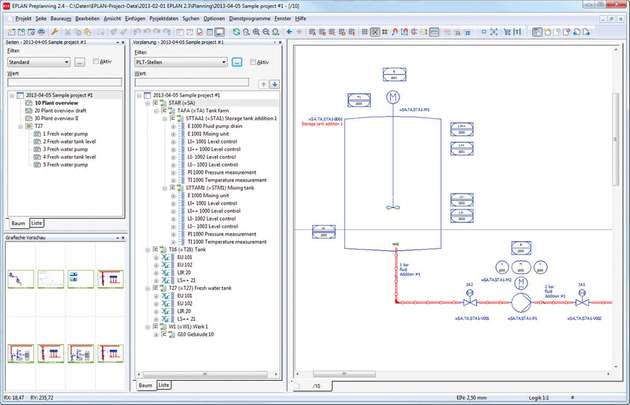This screenshot has width=630, height=405.
Task: Collapse the T27 node in Seiten tree
Action: pyautogui.click(x=20, y=126)
